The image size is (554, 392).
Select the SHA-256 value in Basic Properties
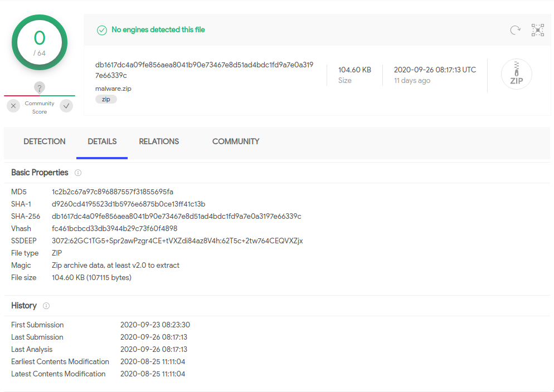point(176,216)
